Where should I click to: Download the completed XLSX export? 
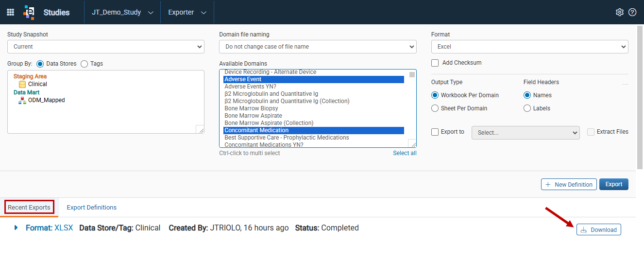pos(598,230)
